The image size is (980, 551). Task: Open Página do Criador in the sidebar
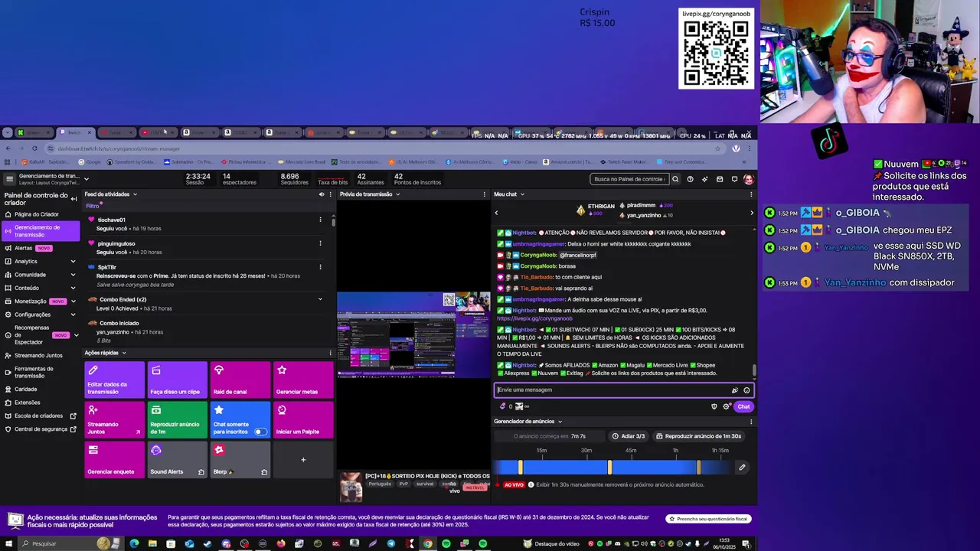click(37, 214)
